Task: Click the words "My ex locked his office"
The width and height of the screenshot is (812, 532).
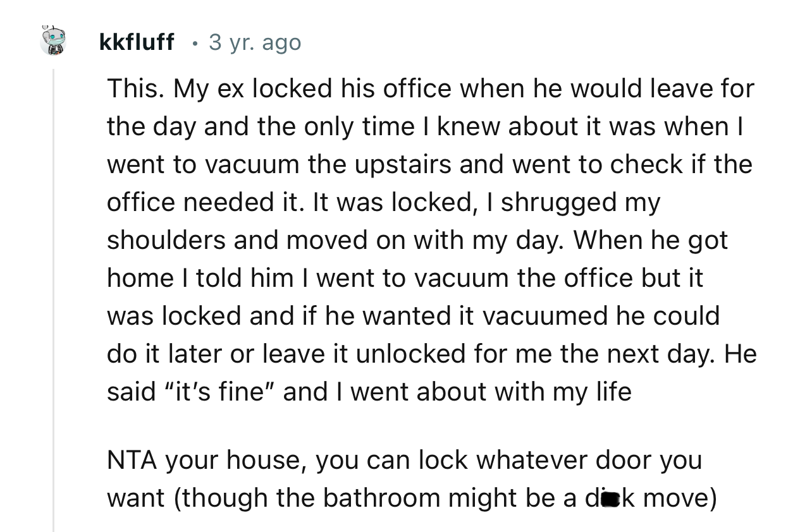Action: click(312, 88)
